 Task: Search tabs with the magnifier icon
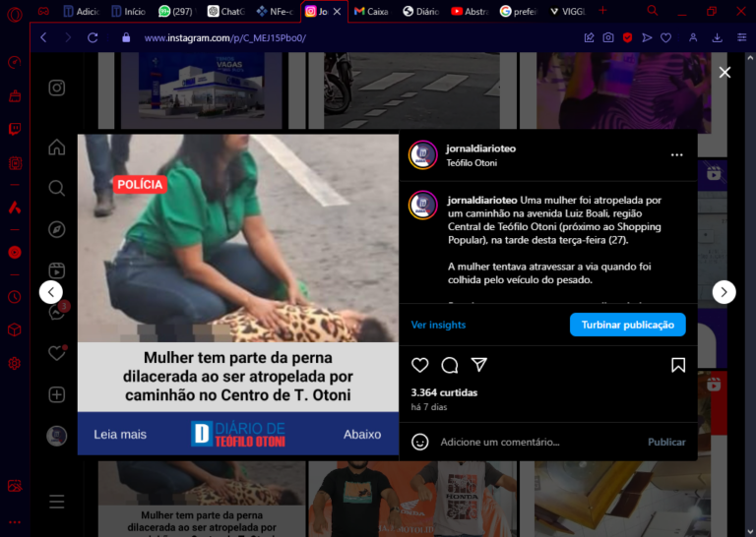pos(652,11)
